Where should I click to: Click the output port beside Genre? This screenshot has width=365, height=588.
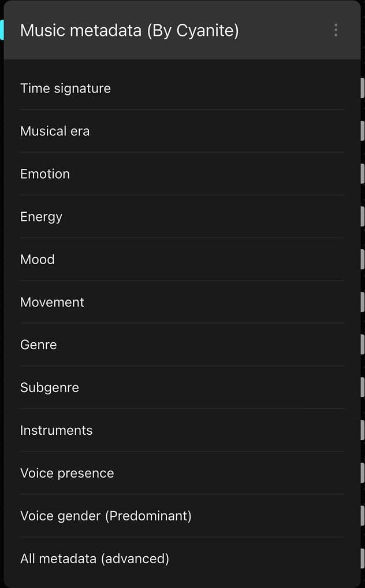[362, 345]
